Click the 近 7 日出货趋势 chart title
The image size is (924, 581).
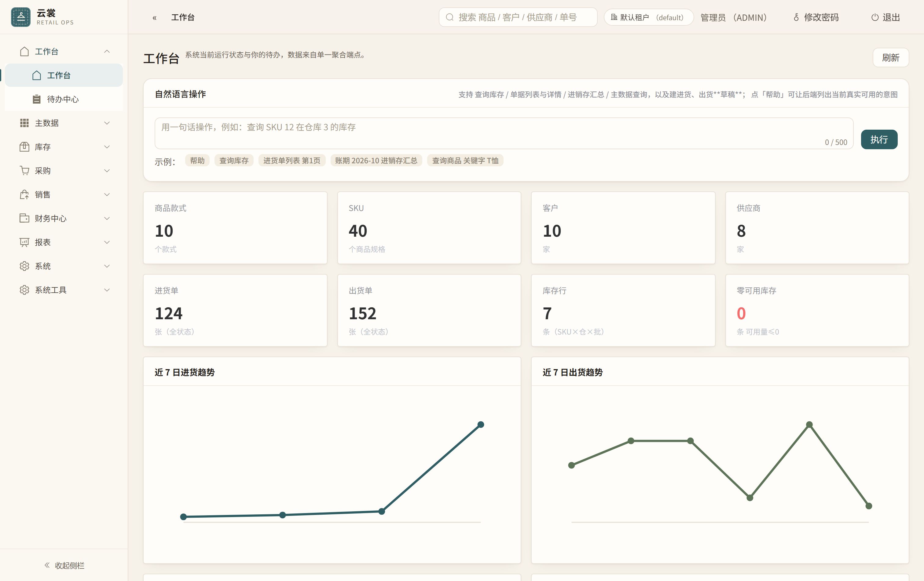(x=573, y=372)
